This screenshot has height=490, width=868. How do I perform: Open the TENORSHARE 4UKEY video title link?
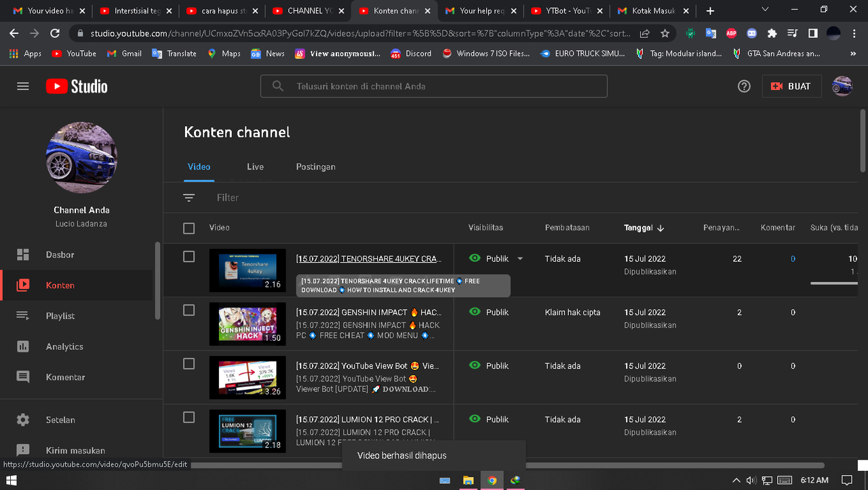tap(369, 259)
